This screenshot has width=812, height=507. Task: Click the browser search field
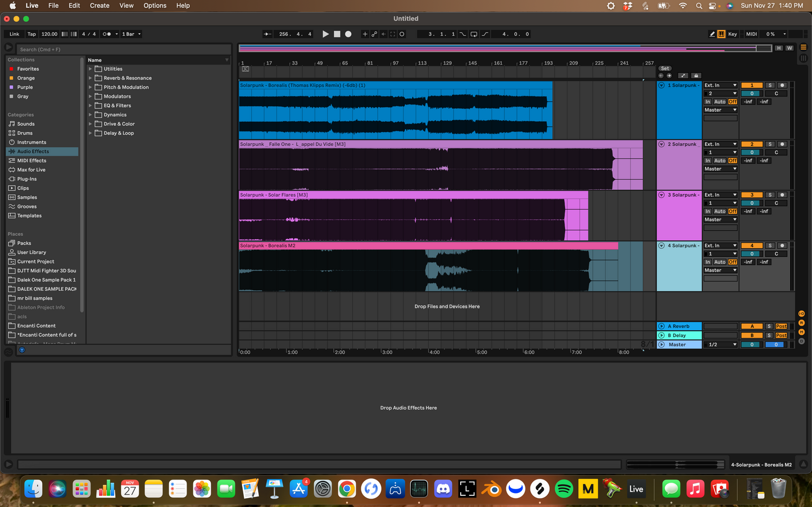point(124,49)
